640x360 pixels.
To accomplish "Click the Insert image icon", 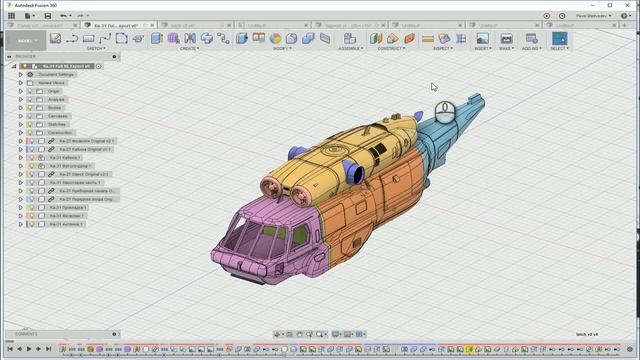I will (x=482, y=38).
